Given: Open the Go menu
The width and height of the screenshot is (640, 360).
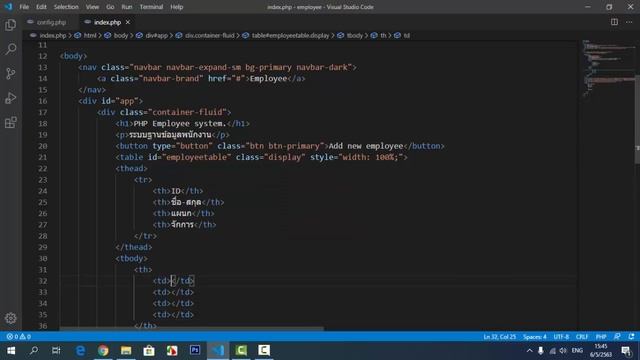Looking at the screenshot, I should (x=110, y=7).
